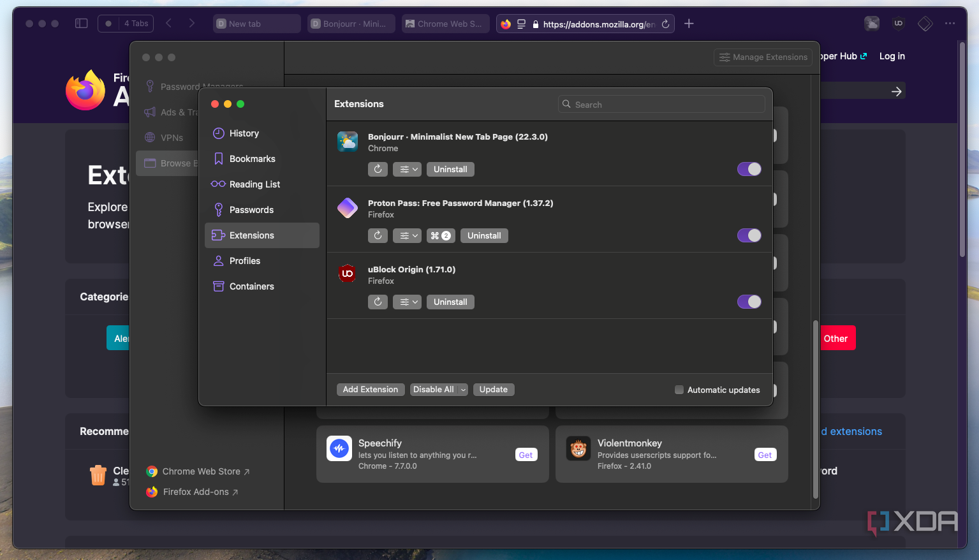This screenshot has height=560, width=979.
Task: Turn off Proton Pass extension toggle
Action: click(x=749, y=235)
